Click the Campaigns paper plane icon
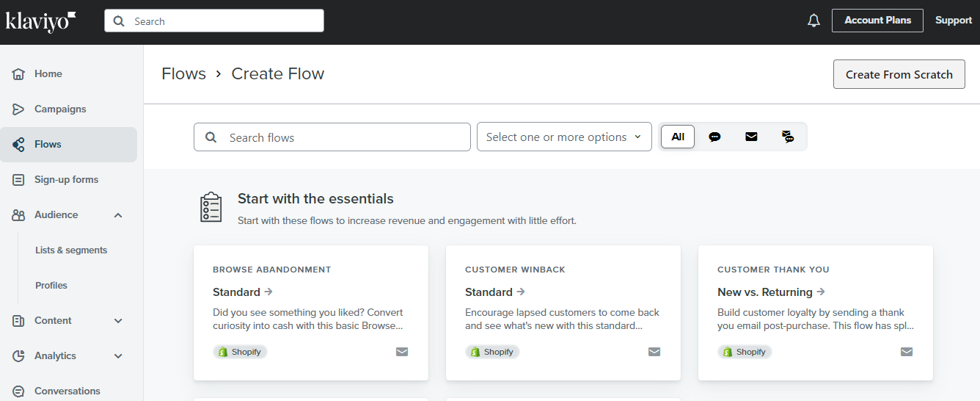The width and height of the screenshot is (980, 401). pyautogui.click(x=19, y=109)
